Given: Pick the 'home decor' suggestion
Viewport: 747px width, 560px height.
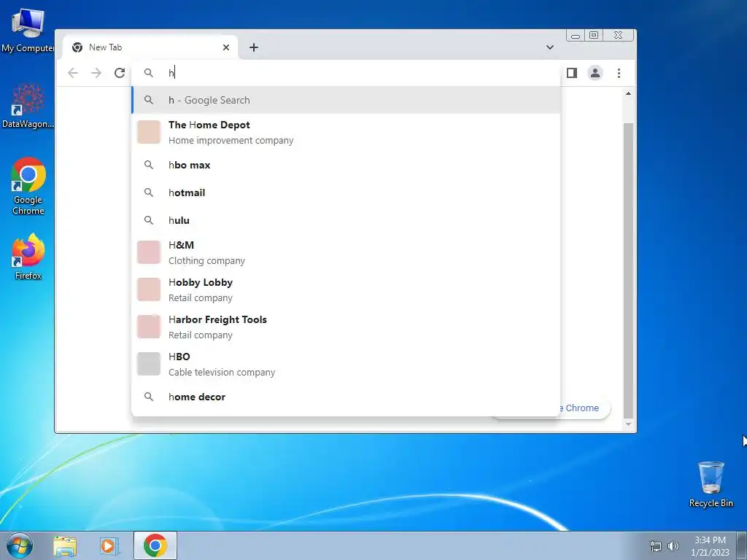Looking at the screenshot, I should 346,397.
